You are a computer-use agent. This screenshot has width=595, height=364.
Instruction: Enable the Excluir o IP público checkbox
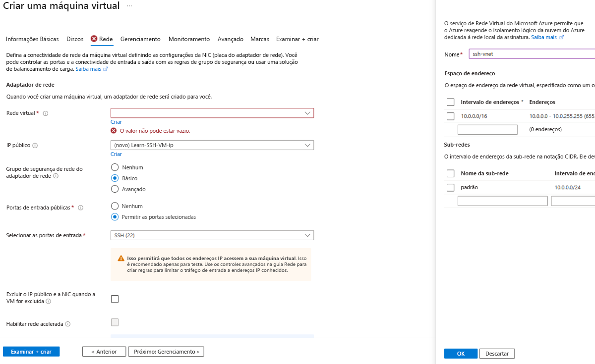click(115, 299)
